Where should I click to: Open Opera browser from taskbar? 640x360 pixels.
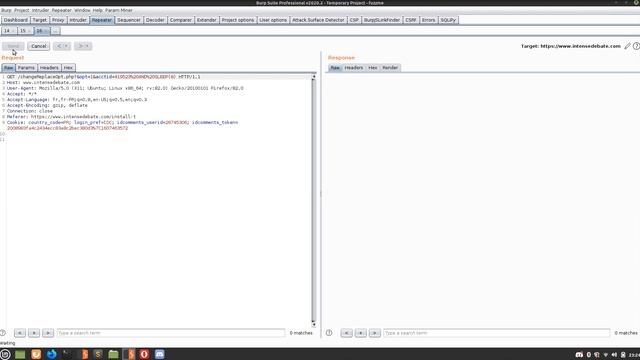pos(144,354)
